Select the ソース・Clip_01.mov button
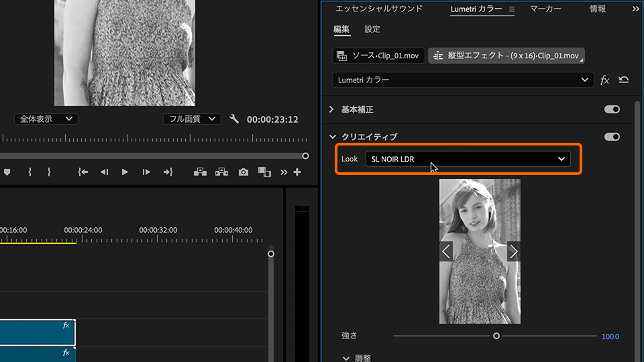Screen dimensions: 644x362 point(378,56)
